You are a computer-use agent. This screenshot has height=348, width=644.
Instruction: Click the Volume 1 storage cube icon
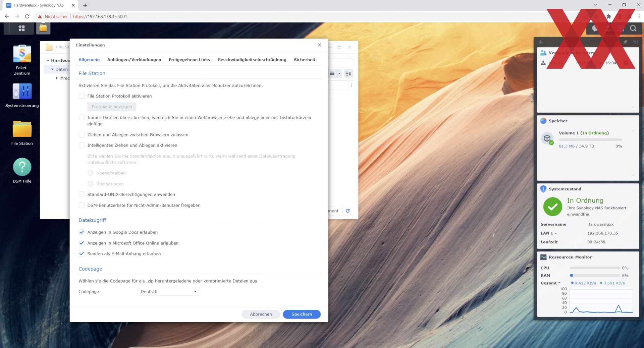click(547, 138)
